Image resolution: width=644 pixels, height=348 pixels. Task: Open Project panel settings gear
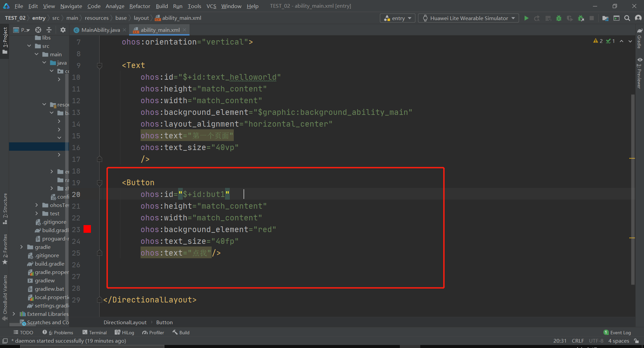[x=63, y=30]
